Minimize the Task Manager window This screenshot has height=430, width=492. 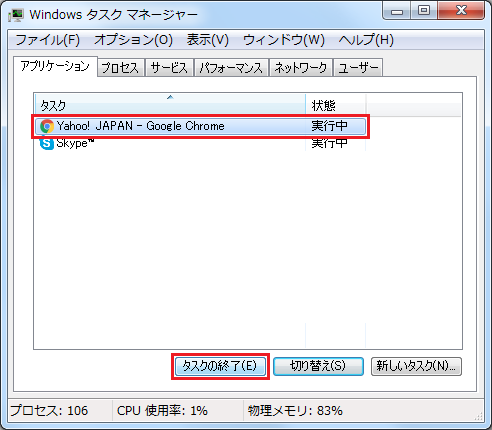click(x=397, y=11)
